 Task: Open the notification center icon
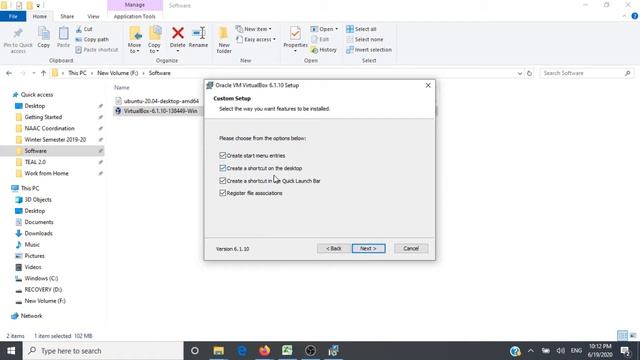(x=625, y=351)
